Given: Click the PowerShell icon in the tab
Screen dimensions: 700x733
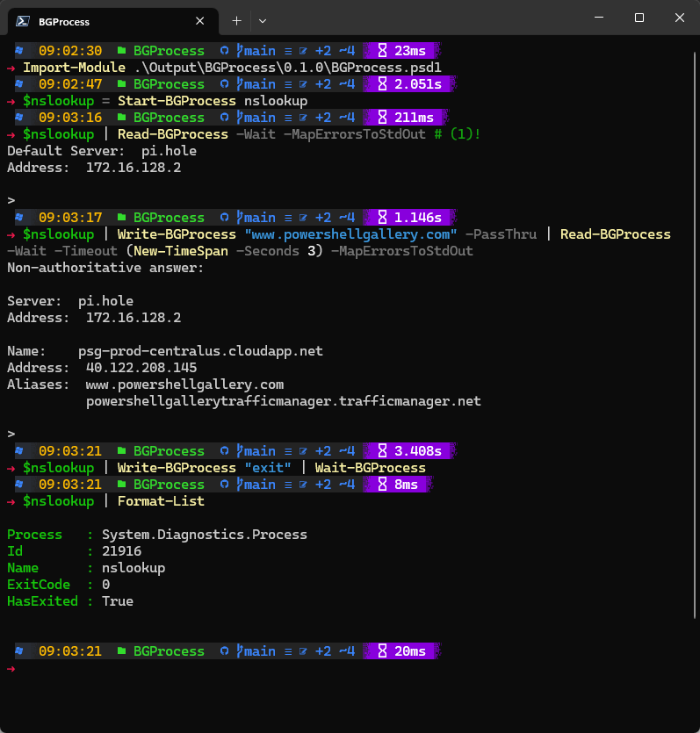Looking at the screenshot, I should pos(23,21).
